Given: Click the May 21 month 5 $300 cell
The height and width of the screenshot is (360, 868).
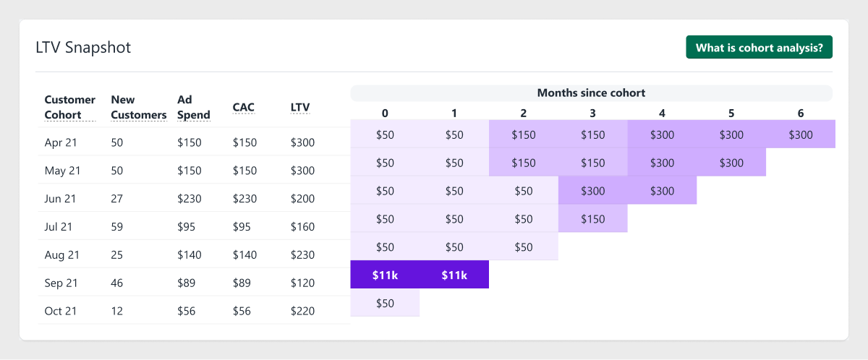Looking at the screenshot, I should [731, 163].
